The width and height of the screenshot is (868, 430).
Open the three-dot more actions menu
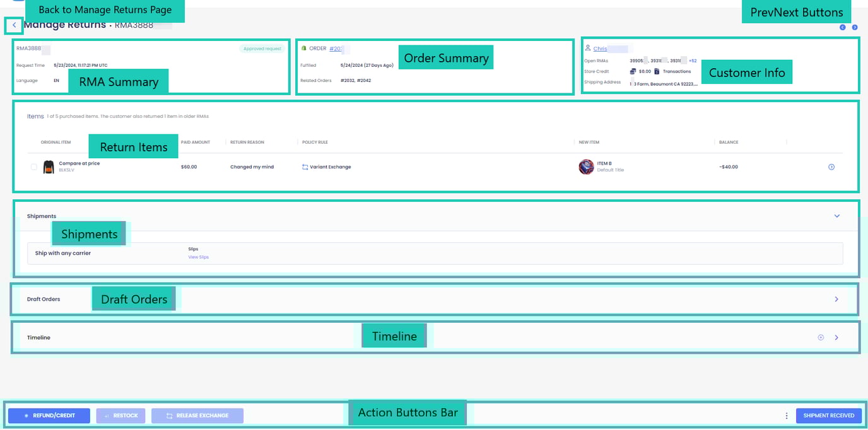tap(786, 415)
